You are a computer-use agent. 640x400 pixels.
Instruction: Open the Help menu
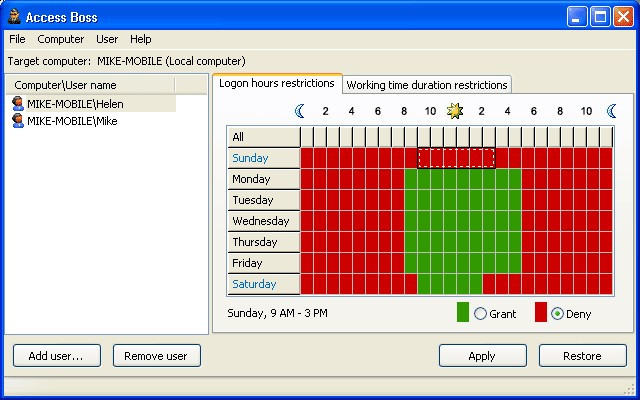[x=141, y=39]
